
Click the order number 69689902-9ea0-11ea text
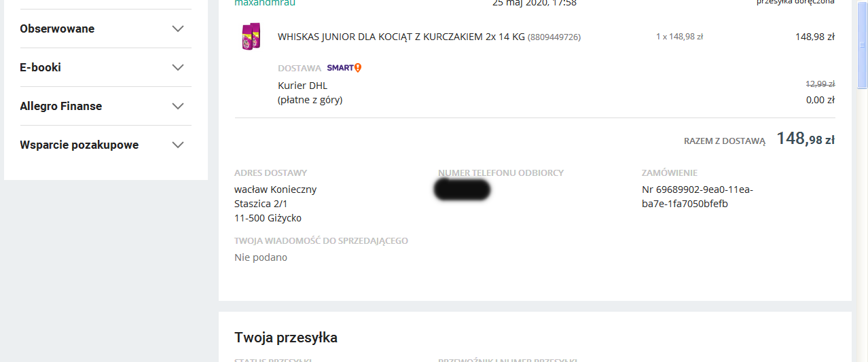(698, 196)
